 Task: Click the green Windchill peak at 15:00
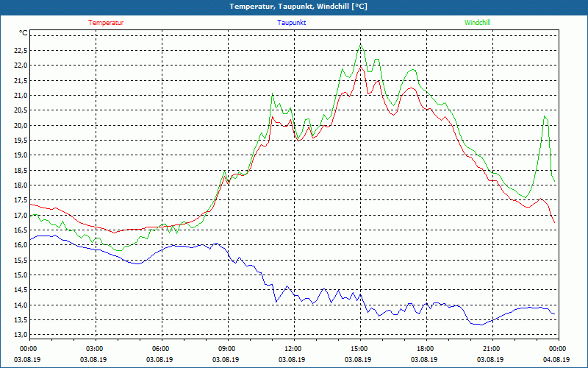click(x=361, y=44)
